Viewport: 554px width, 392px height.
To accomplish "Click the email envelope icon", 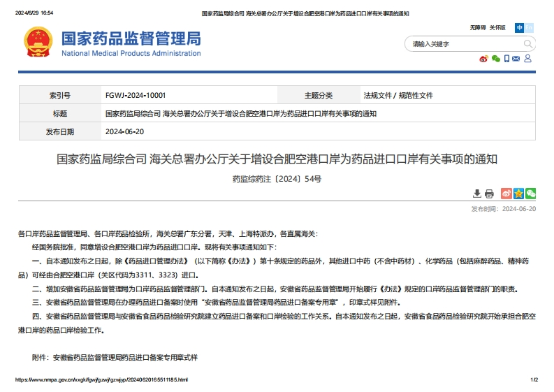I will point(516,59).
